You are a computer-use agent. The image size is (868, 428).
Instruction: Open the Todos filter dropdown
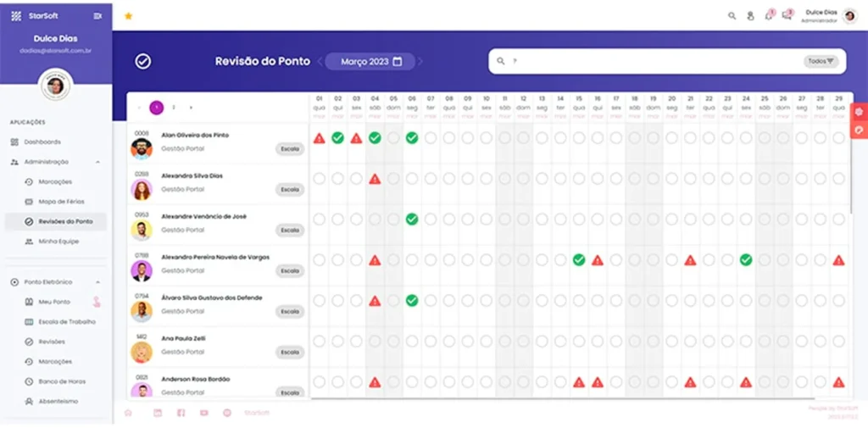[821, 61]
